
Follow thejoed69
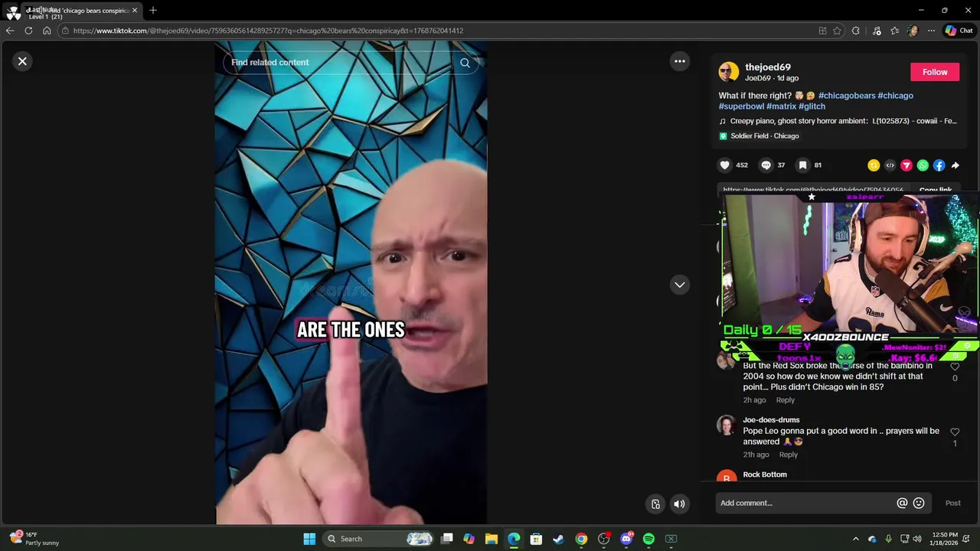(x=935, y=72)
